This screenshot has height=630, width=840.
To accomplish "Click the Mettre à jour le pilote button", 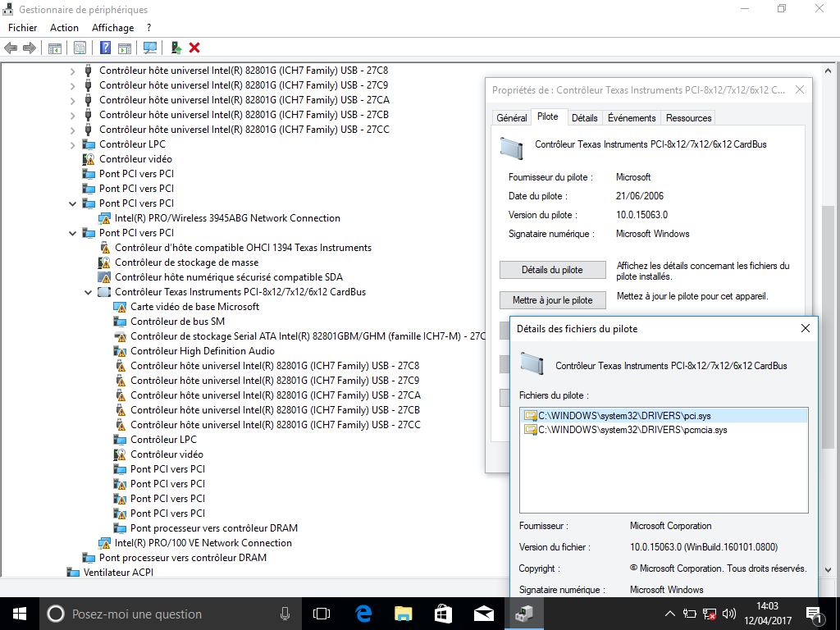I will point(552,300).
